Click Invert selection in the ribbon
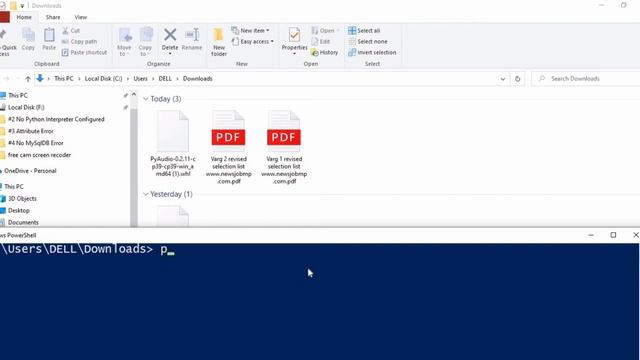Viewport: 640px width, 360px height. pyautogui.click(x=372, y=53)
